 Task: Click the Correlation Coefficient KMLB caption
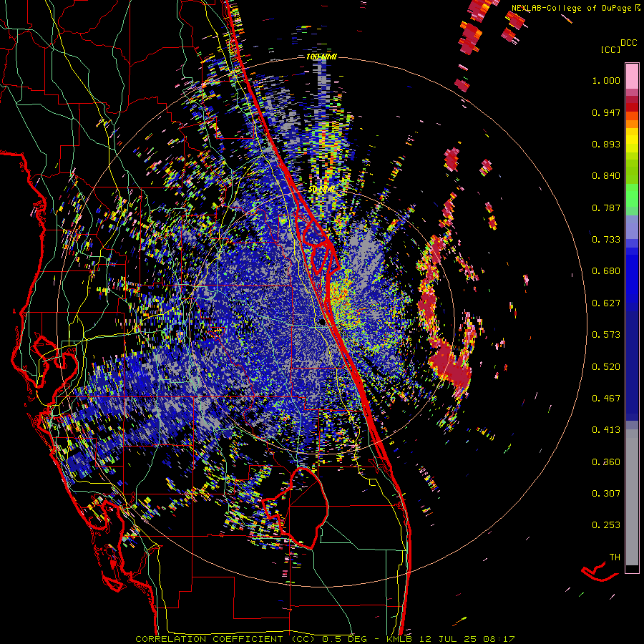pyautogui.click(x=325, y=639)
